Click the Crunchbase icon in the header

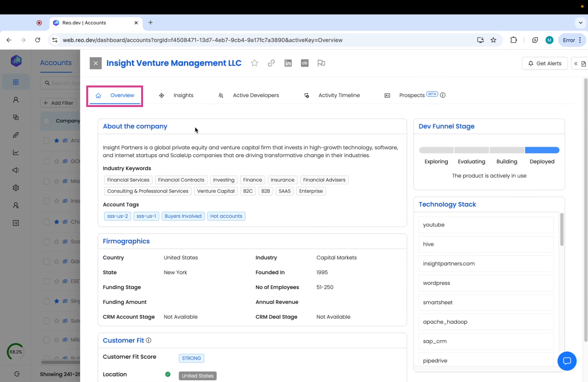[x=305, y=63]
